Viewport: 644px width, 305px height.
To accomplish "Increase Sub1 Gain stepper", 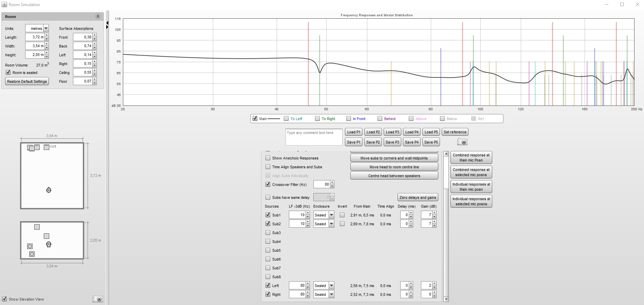I will pyautogui.click(x=435, y=213).
